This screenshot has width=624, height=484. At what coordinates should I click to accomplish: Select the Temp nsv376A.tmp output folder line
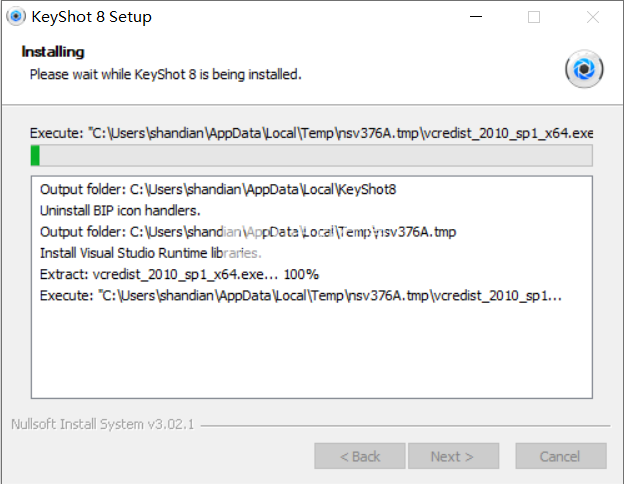click(x=248, y=232)
